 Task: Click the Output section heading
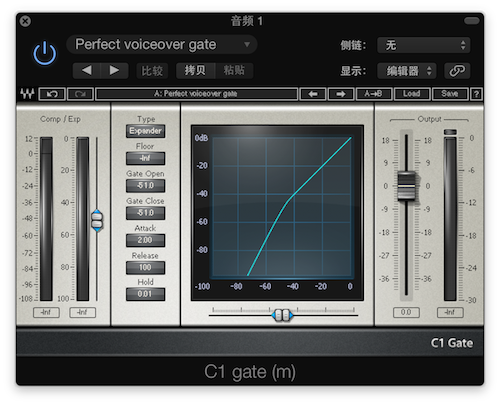coord(429,119)
